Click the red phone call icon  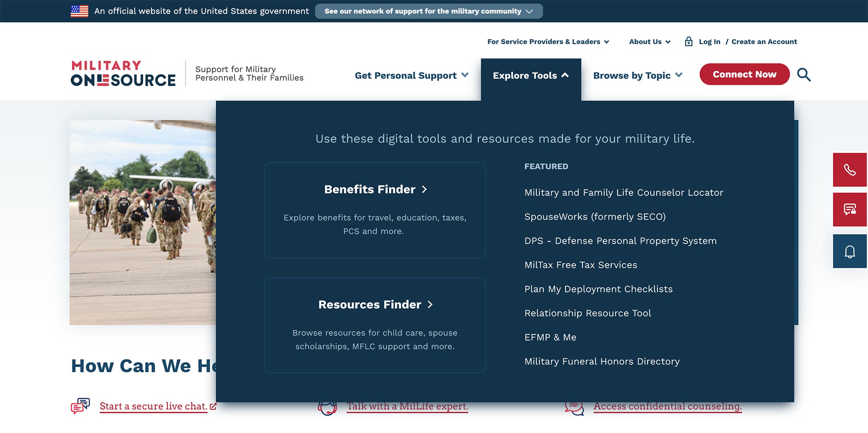click(x=849, y=170)
